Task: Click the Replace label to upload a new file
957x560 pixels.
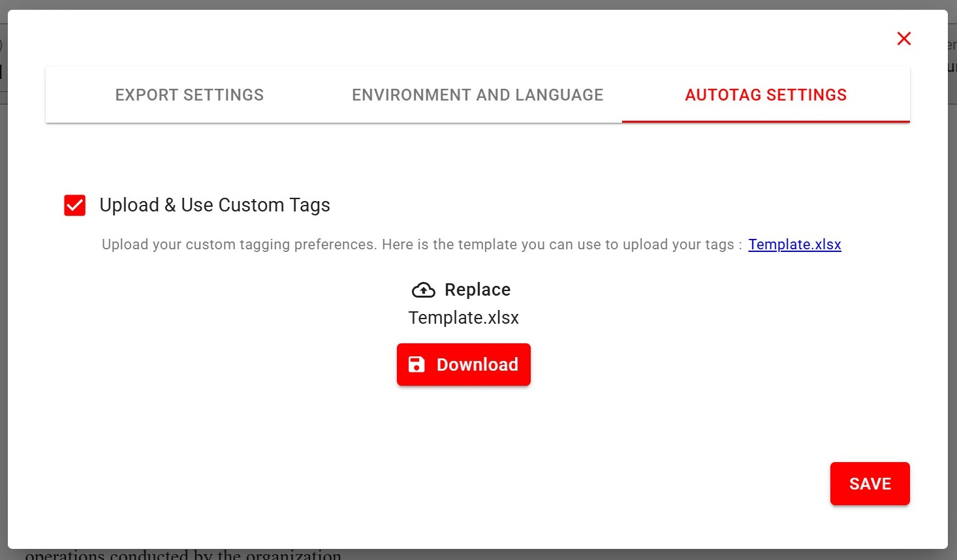Action: (x=477, y=290)
